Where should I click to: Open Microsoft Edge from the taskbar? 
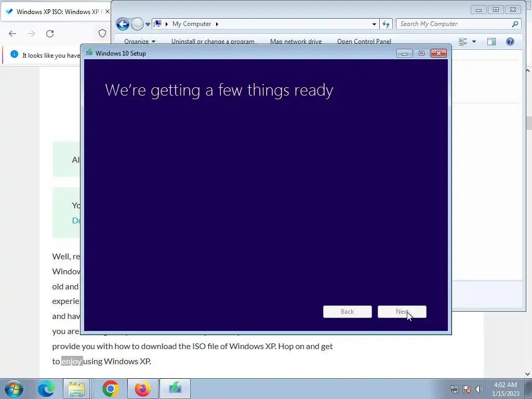coord(46,389)
